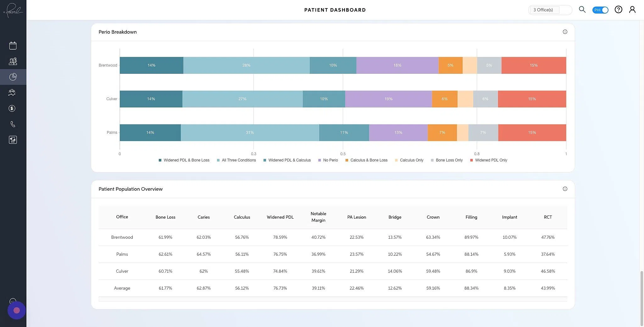Open the dollar financials sidebar icon

tap(12, 108)
